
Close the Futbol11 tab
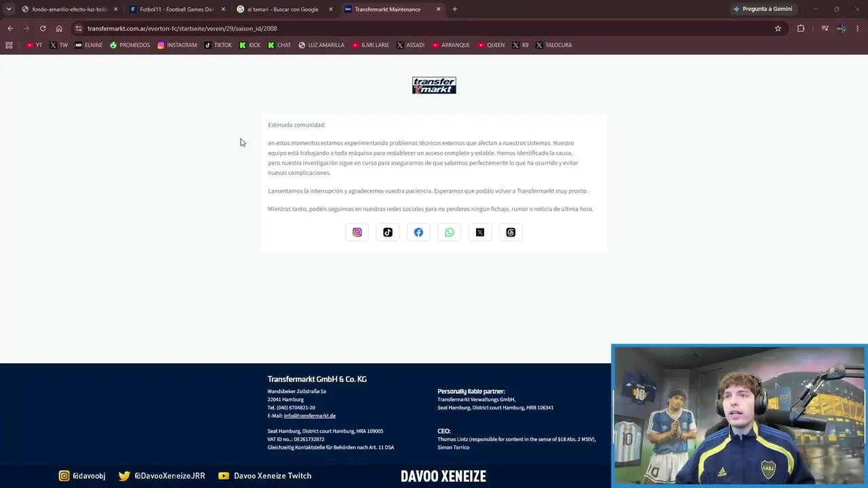[x=223, y=9]
